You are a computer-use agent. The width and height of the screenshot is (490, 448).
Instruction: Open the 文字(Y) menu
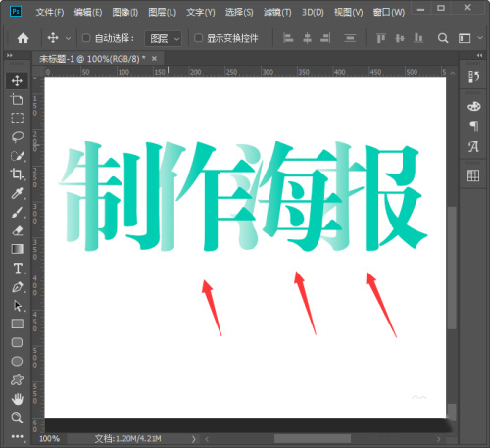pyautogui.click(x=201, y=13)
